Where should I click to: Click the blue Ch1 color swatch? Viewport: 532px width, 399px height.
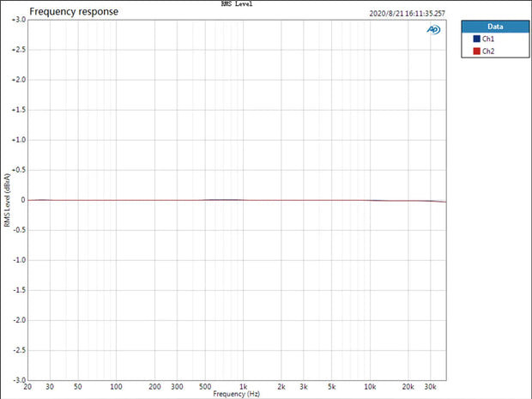pos(476,39)
